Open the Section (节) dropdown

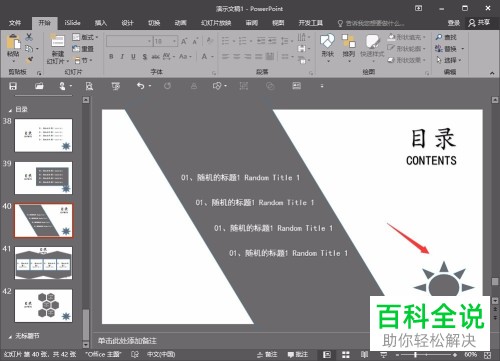[x=83, y=60]
